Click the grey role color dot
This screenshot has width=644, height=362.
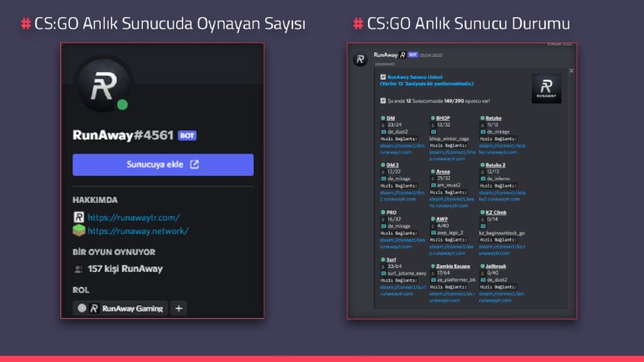pos(82,308)
